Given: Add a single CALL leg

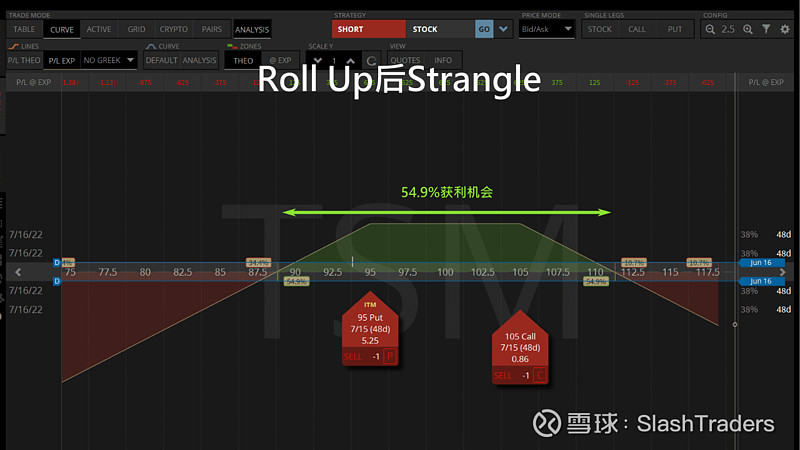Looking at the screenshot, I should (x=637, y=29).
